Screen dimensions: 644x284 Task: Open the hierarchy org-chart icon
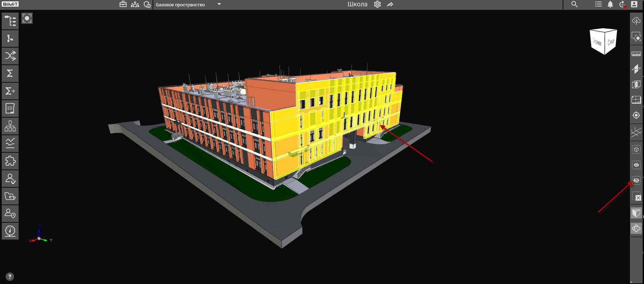coord(10,126)
